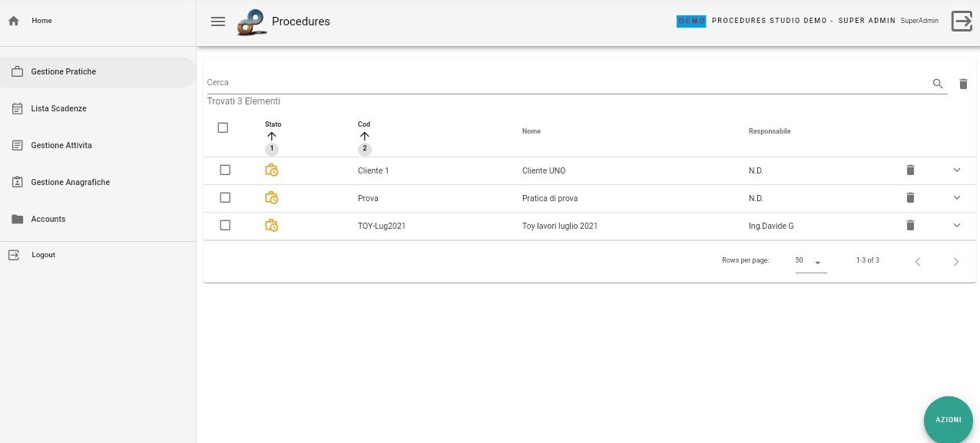980x443 pixels.
Task: Check the TOY-Lug2021 row checkbox
Action: pos(225,225)
